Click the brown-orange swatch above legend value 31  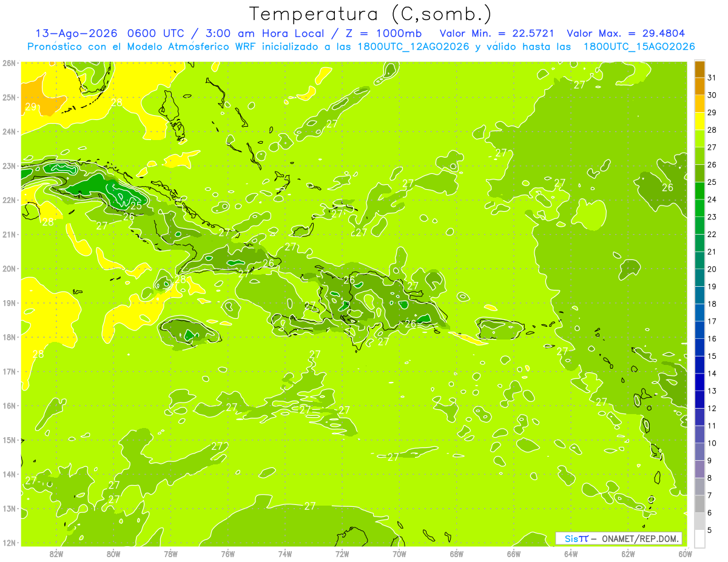[x=699, y=69]
